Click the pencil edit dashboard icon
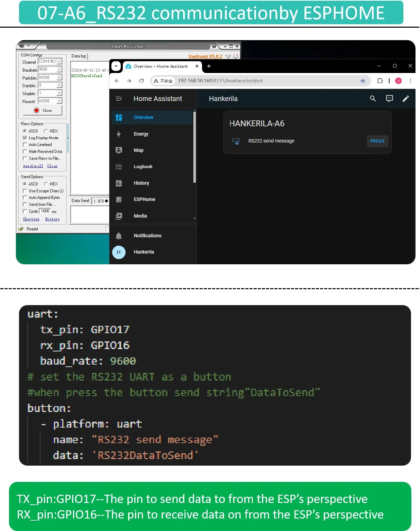This screenshot has width=420, height=531. (405, 99)
